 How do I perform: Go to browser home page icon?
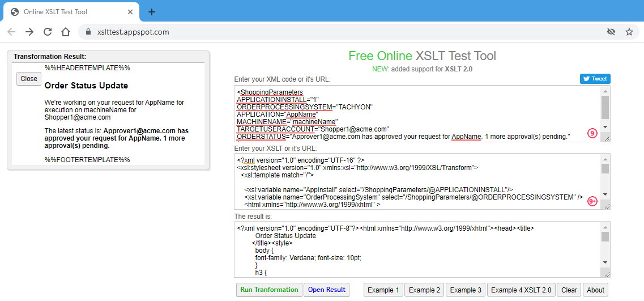pos(66,32)
